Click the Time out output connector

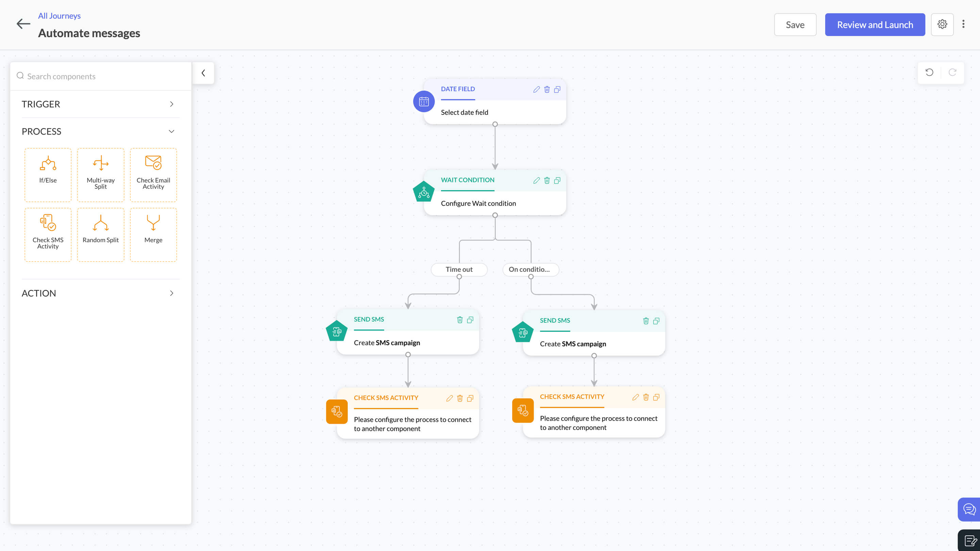coord(459,277)
